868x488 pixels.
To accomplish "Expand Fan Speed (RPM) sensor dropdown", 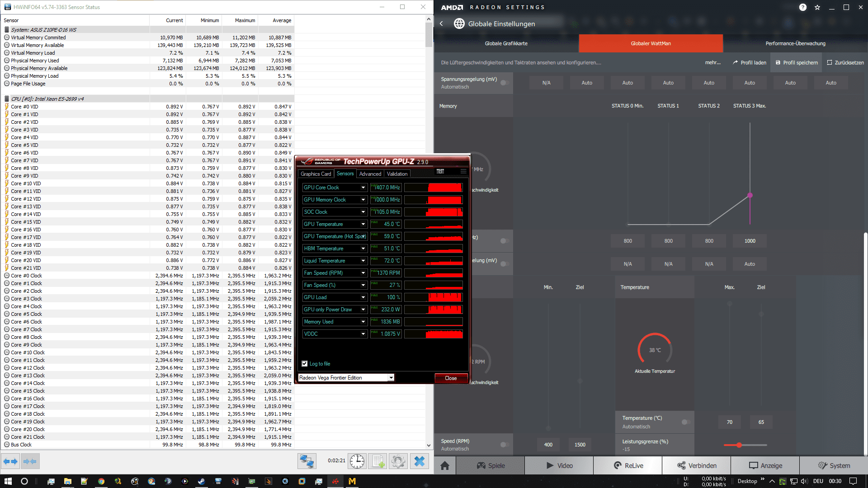I will [x=363, y=273].
